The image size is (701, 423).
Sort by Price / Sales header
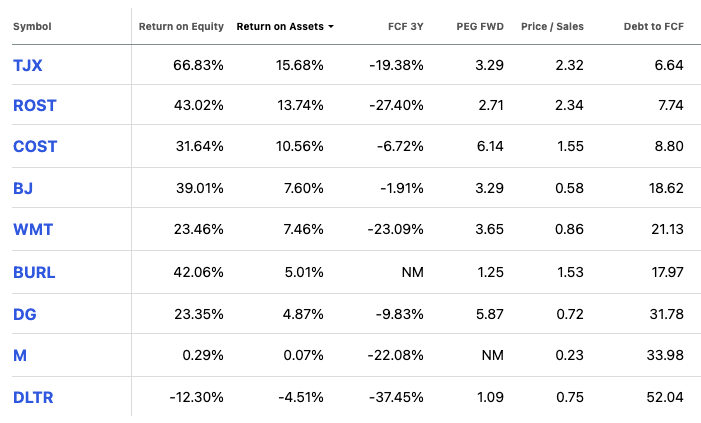pos(552,26)
